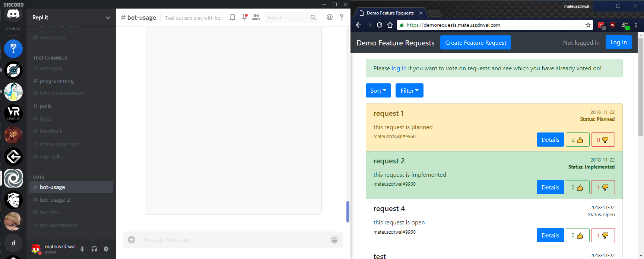
Task: Click the Demo Feature Requests brand link
Action: (x=396, y=43)
